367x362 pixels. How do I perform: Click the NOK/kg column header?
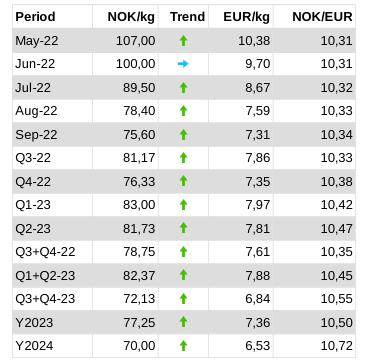131,17
